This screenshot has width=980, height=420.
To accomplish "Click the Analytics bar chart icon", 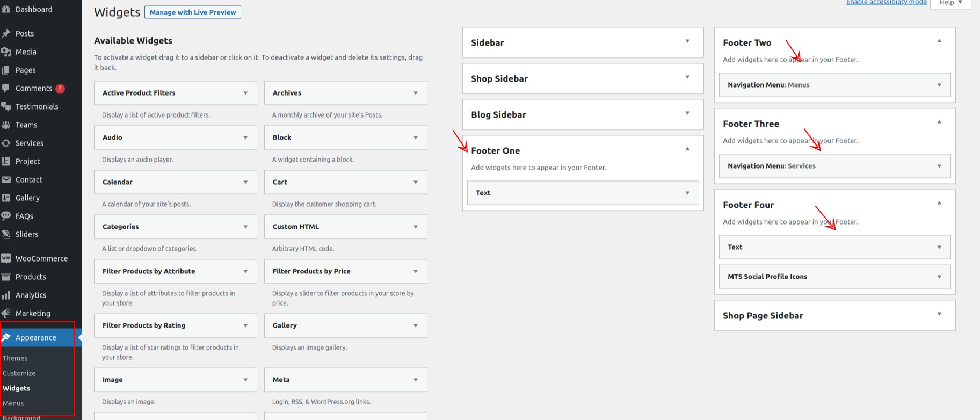I will click(6, 295).
